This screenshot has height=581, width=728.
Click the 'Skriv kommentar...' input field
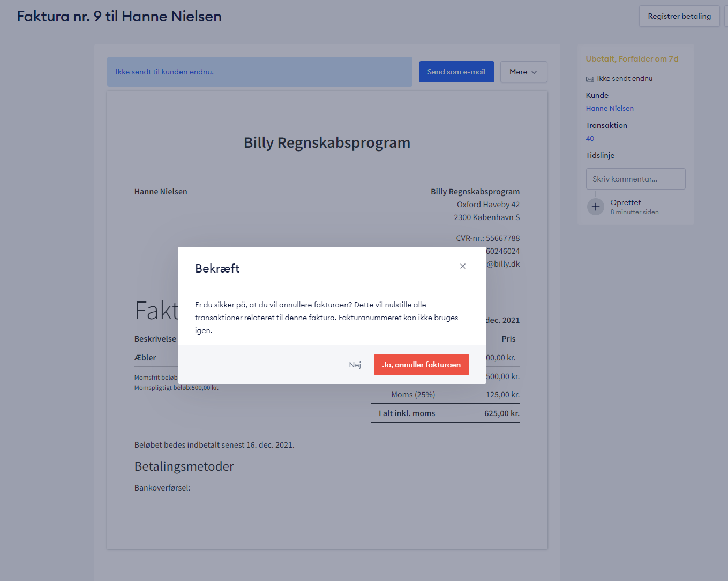[x=635, y=179]
